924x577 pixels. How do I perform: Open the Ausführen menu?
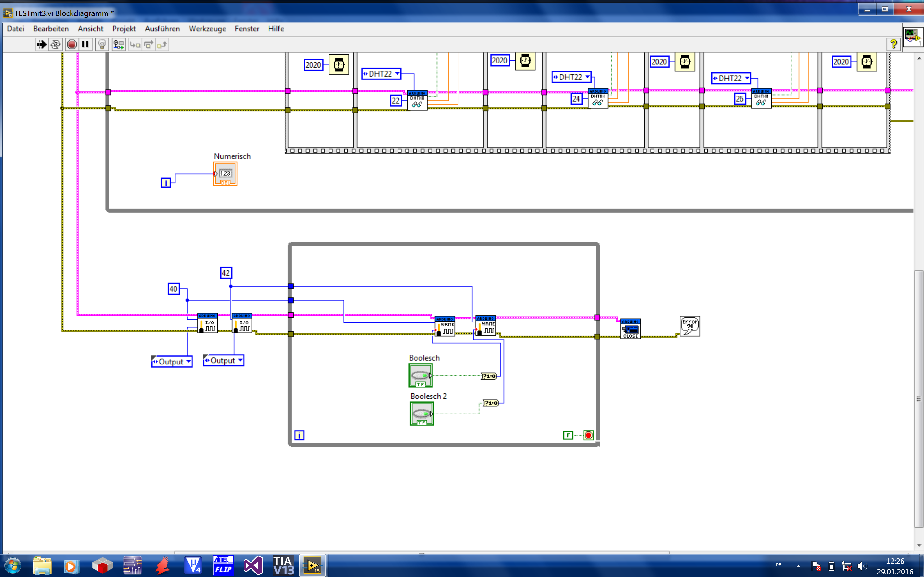pos(162,29)
